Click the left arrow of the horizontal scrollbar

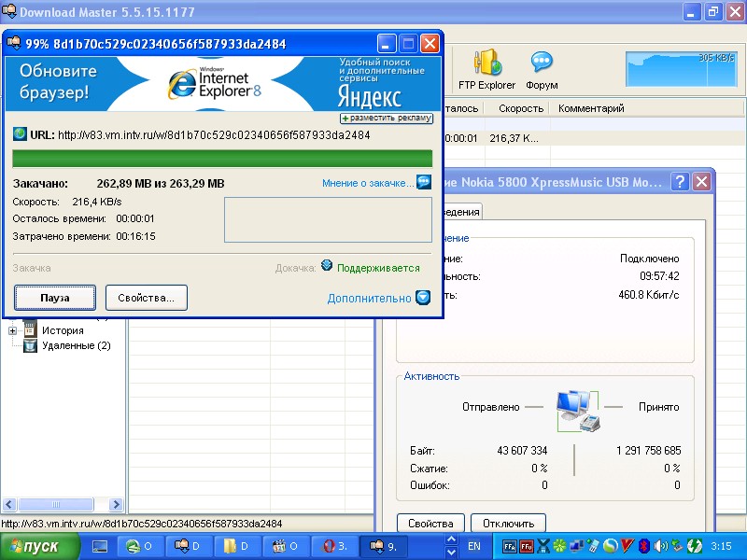(9, 504)
